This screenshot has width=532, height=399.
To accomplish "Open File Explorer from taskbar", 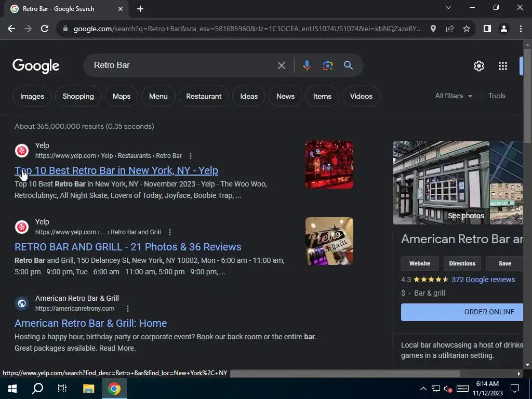I will [x=88, y=389].
